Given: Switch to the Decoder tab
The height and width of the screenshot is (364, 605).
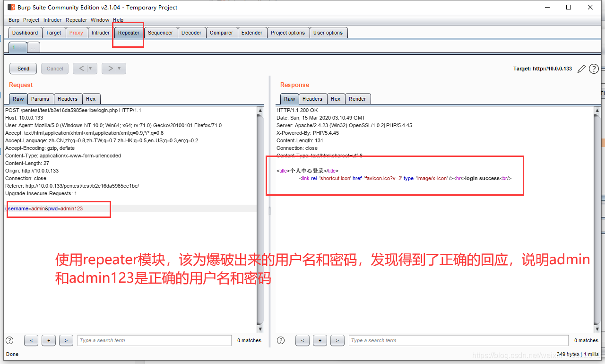Looking at the screenshot, I should [x=191, y=33].
